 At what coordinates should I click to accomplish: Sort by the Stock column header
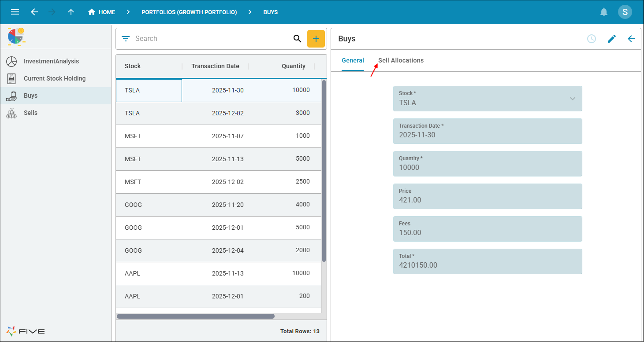[x=149, y=66]
